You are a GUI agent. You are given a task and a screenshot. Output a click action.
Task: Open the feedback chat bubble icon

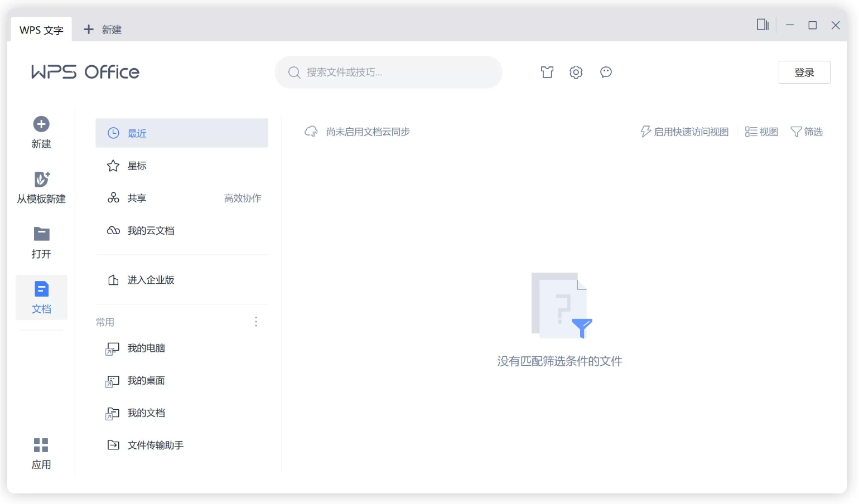(x=606, y=72)
